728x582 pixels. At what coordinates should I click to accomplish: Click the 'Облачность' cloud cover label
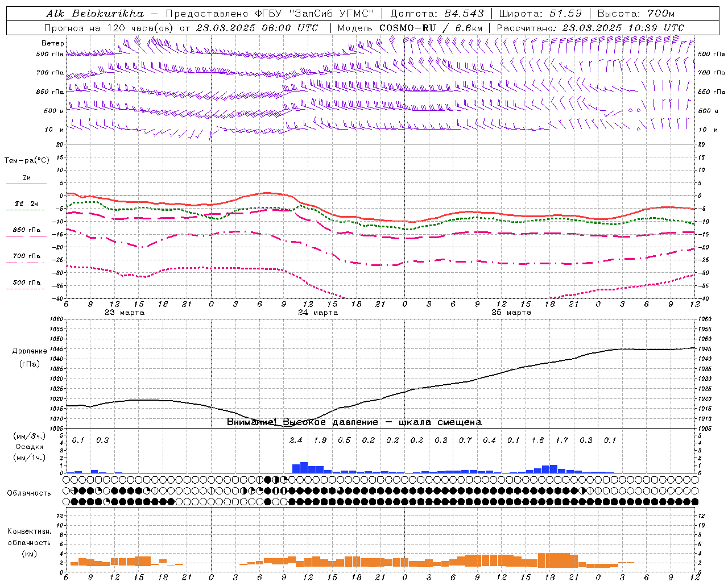coord(29,493)
